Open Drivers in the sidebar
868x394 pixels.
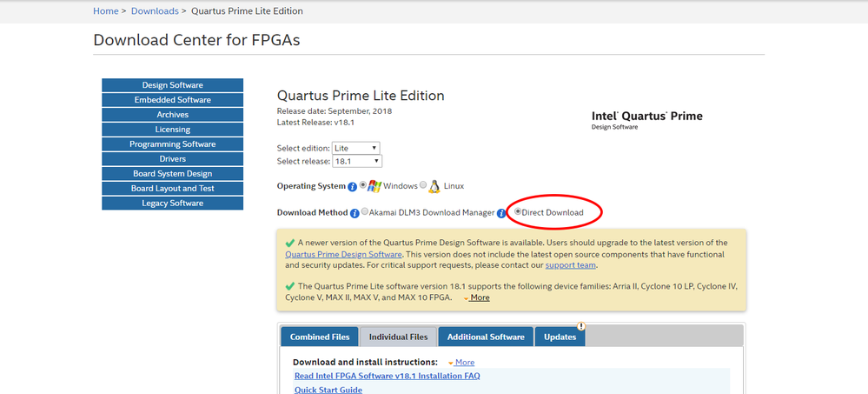172,159
